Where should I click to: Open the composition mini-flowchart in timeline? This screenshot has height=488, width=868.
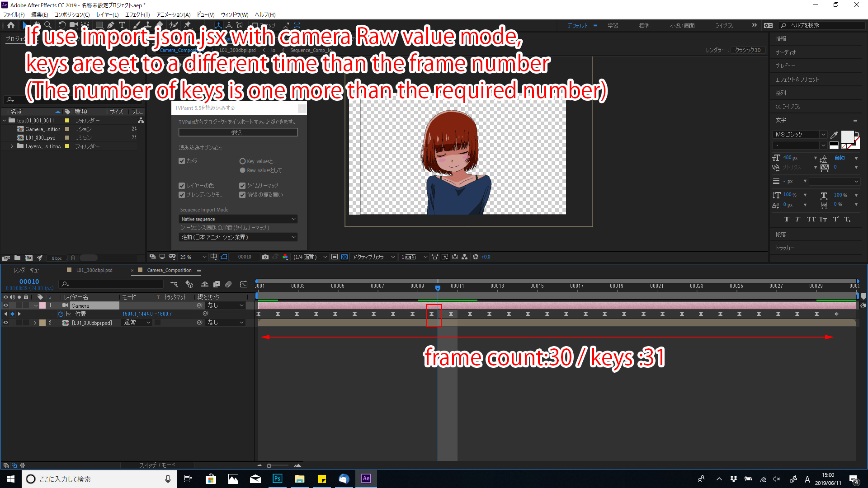pos(174,284)
